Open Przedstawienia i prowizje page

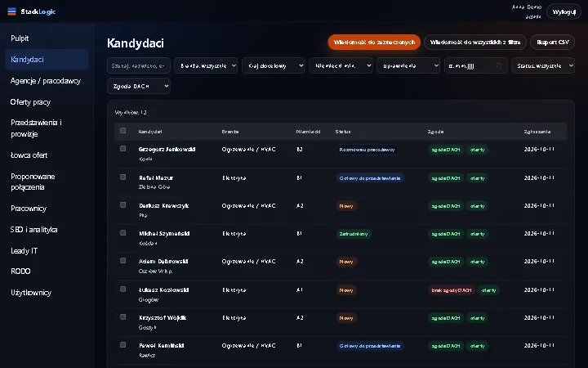[47, 128]
